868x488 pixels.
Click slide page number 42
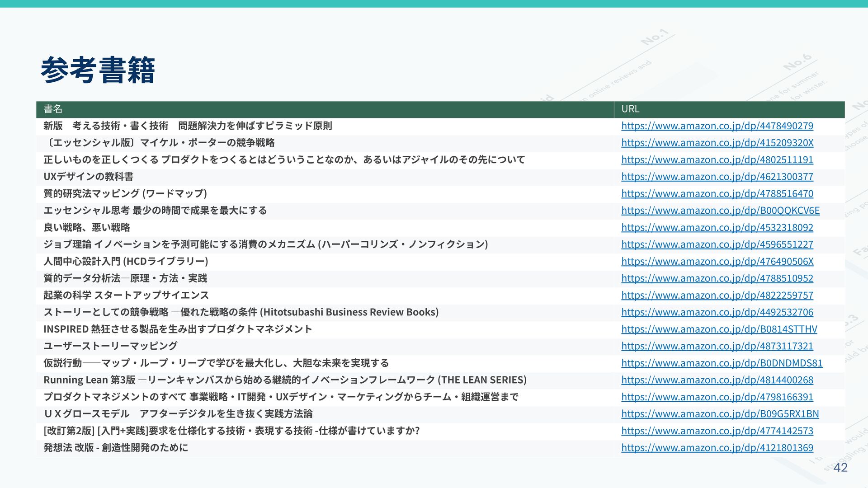click(x=840, y=468)
